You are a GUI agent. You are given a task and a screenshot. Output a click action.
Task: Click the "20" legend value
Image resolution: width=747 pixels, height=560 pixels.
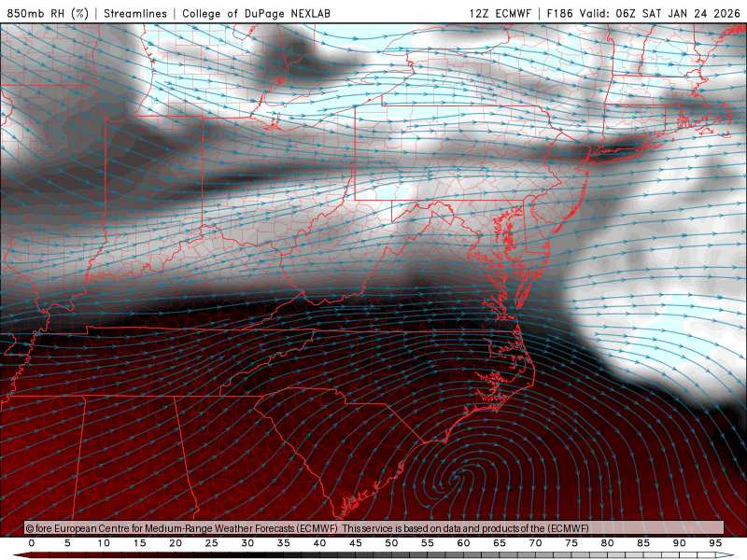point(176,543)
